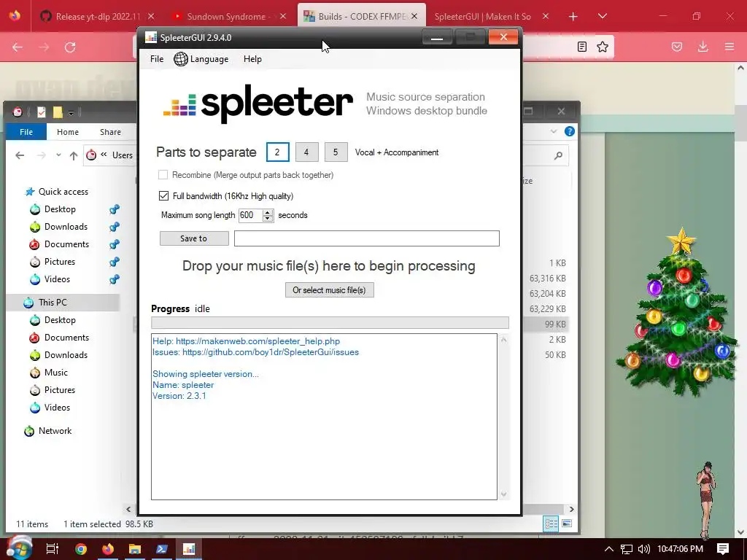The height and width of the screenshot is (560, 747).
Task: Disable Full bandwidth high quality checkbox
Action: click(163, 195)
